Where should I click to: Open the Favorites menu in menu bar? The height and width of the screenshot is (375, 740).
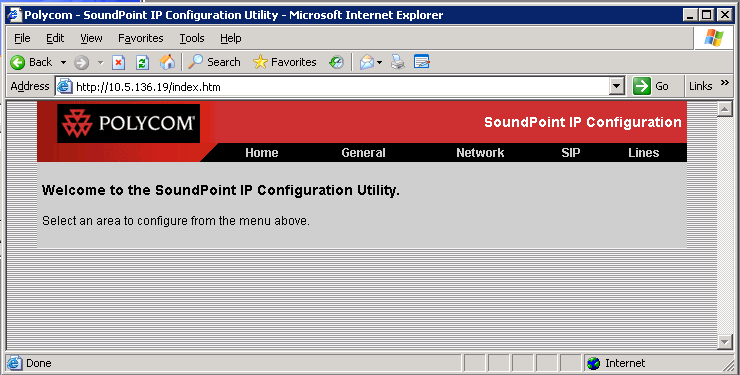pyautogui.click(x=141, y=38)
